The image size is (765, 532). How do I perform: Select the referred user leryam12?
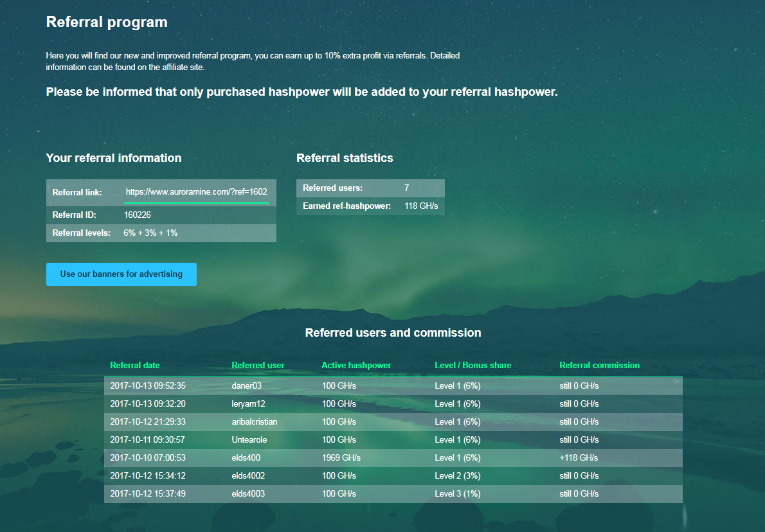pyautogui.click(x=248, y=404)
